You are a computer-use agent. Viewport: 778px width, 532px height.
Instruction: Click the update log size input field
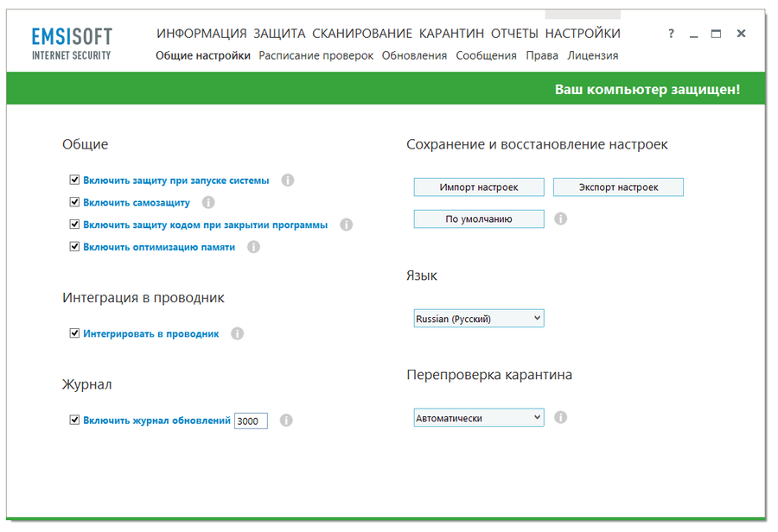(251, 421)
